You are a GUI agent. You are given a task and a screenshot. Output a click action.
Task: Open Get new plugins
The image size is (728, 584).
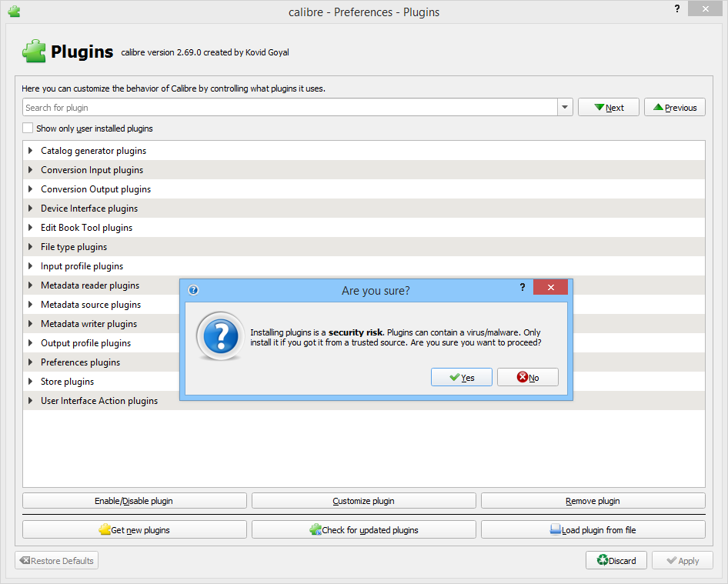(x=134, y=529)
